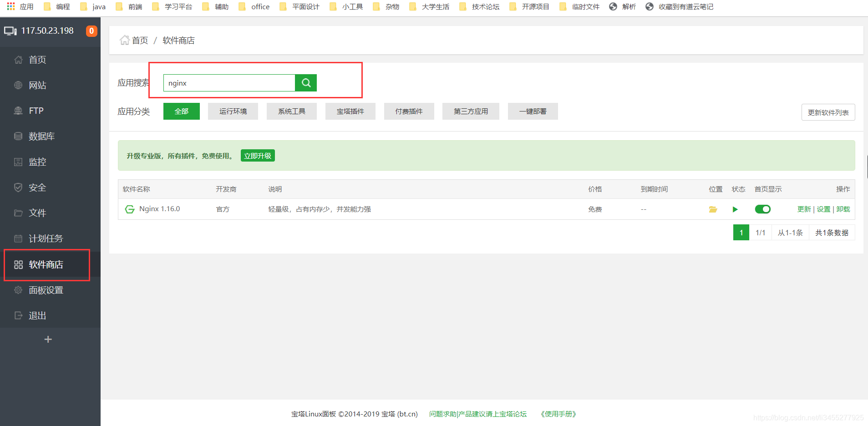Select the 付费插件 category filter
The height and width of the screenshot is (426, 868).
pyautogui.click(x=409, y=111)
